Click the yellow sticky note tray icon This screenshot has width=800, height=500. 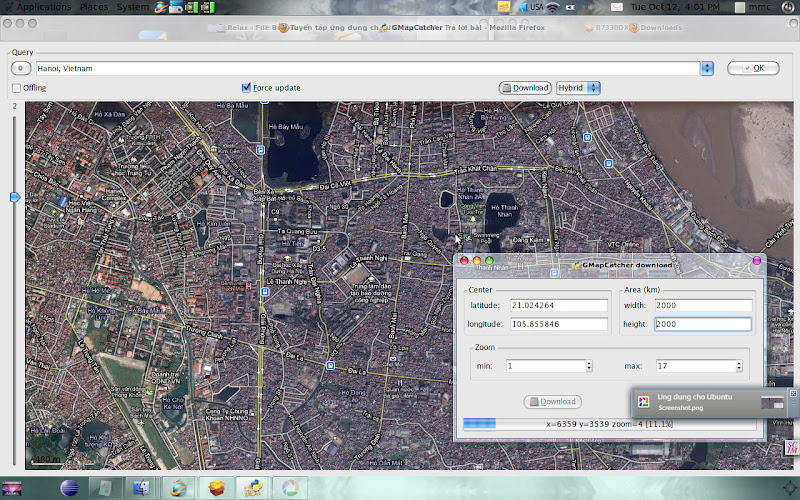504,7
